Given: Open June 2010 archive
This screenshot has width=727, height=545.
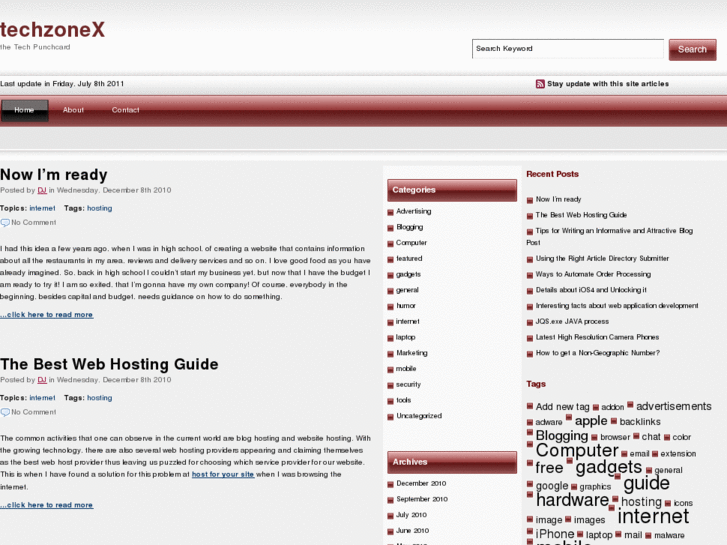Looking at the screenshot, I should coord(413,531).
